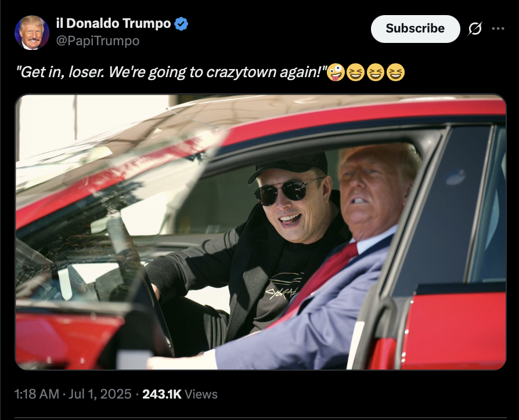Click the black baseball cap in photo
Screen dimensions: 519x420
pos(288,169)
